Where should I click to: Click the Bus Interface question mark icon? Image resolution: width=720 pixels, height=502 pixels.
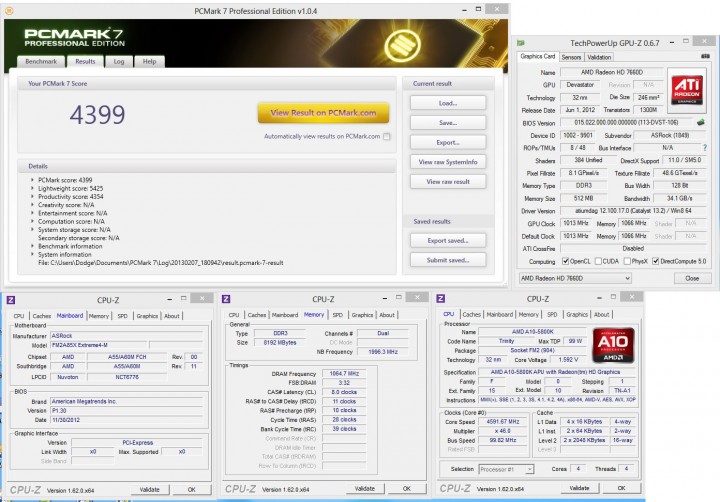(x=705, y=147)
